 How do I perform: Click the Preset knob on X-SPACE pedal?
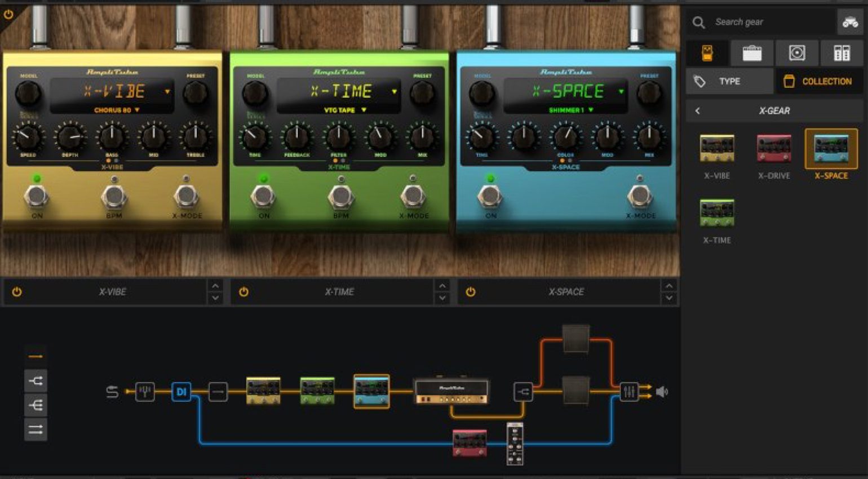click(x=649, y=93)
